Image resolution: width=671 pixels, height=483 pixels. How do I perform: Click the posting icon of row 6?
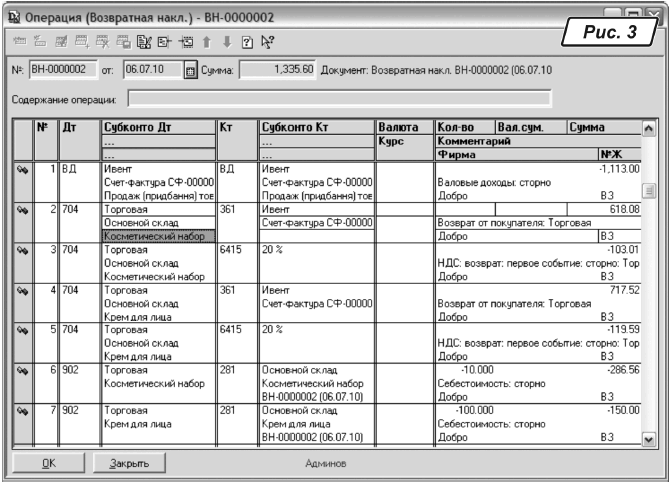pos(21,369)
